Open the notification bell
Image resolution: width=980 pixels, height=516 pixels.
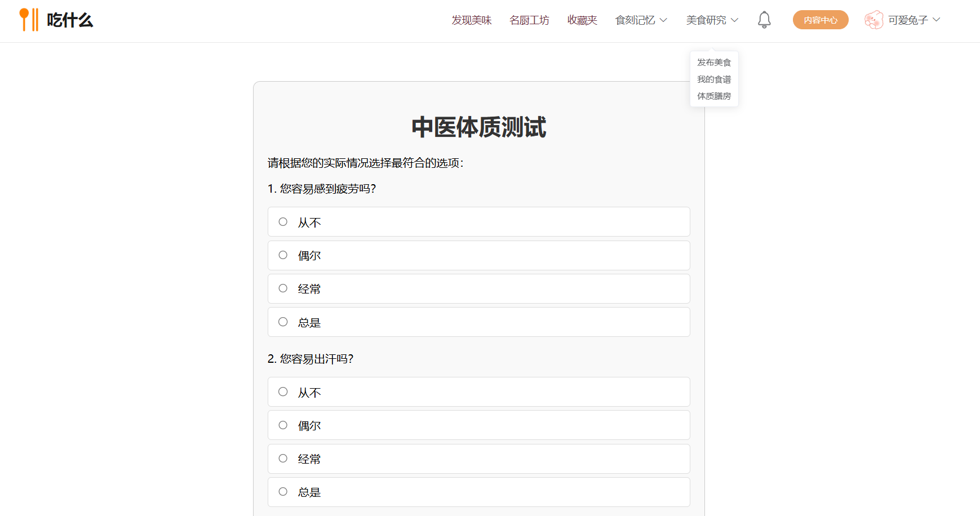764,20
